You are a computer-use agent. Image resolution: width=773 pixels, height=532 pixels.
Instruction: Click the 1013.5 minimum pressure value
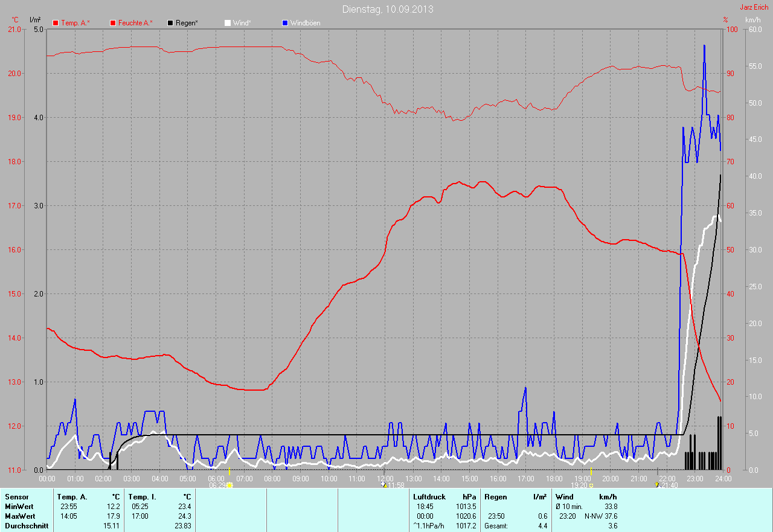(x=466, y=507)
